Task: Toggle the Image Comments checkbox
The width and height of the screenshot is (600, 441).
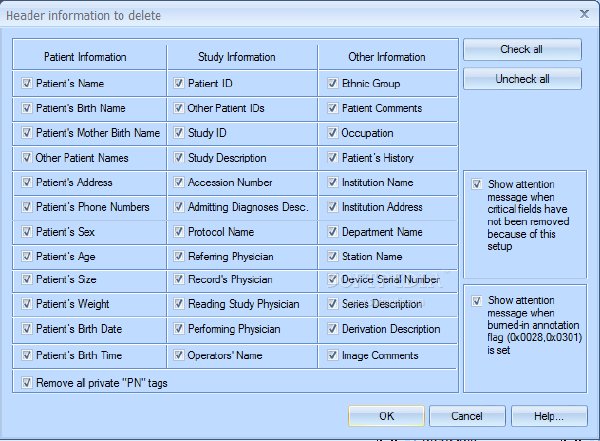Action: (x=333, y=355)
